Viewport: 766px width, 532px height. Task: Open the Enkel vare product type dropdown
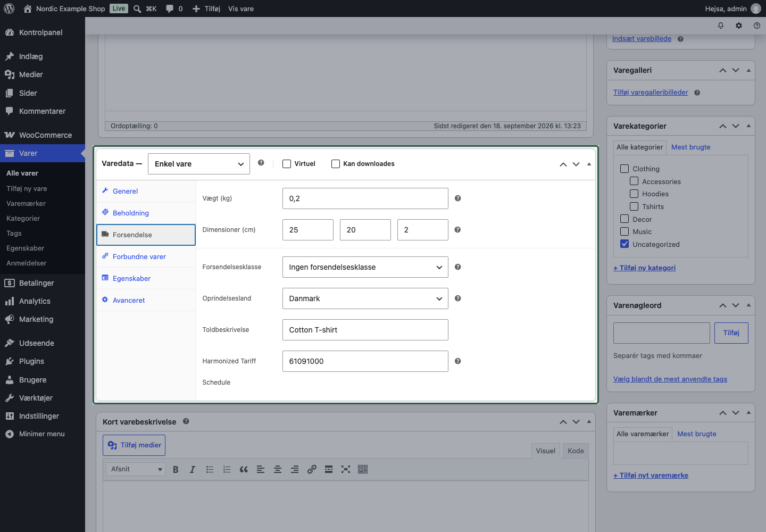click(199, 164)
